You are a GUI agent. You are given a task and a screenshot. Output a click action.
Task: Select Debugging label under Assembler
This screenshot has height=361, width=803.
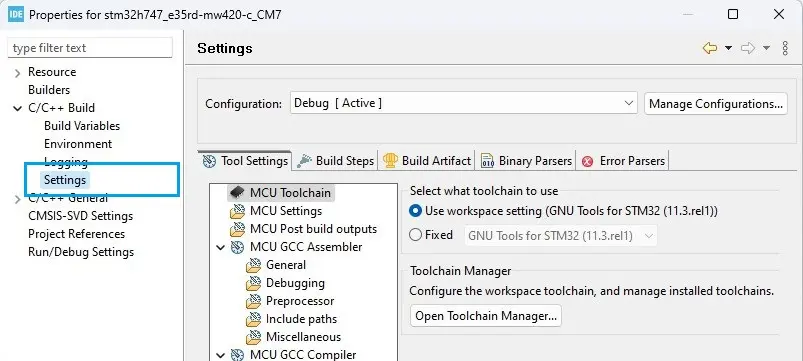(x=295, y=283)
